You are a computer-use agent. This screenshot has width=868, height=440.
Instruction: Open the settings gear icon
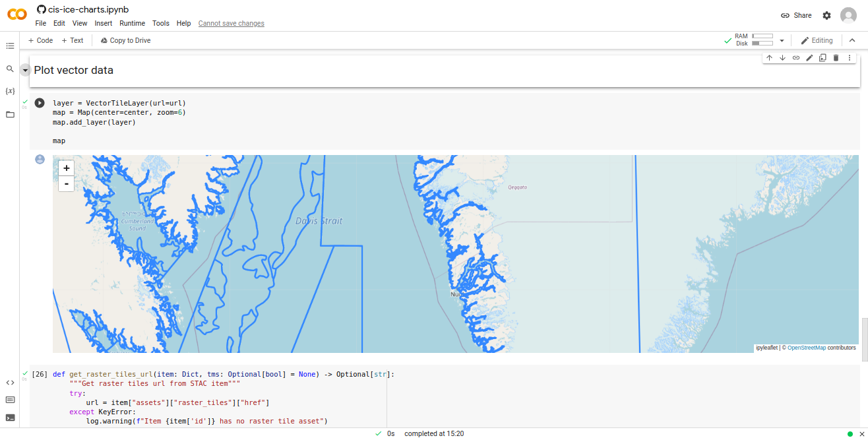pyautogui.click(x=826, y=15)
